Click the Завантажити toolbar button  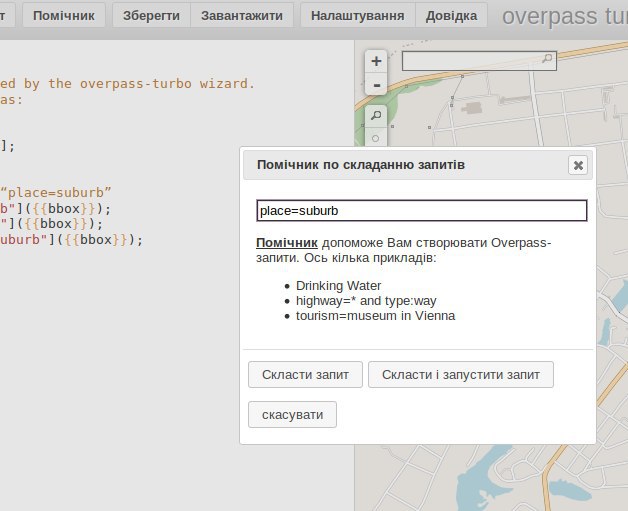click(x=242, y=16)
